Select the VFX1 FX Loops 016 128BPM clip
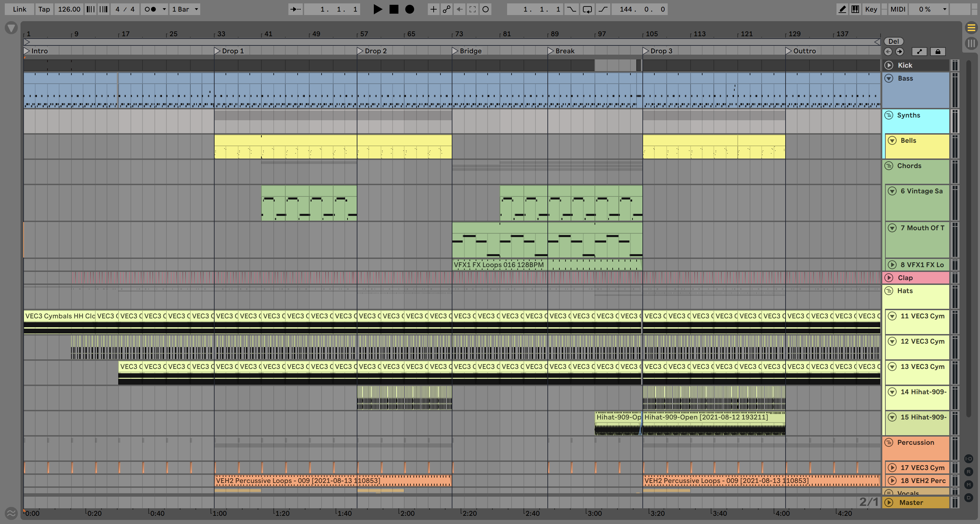This screenshot has width=980, height=524. (x=547, y=265)
